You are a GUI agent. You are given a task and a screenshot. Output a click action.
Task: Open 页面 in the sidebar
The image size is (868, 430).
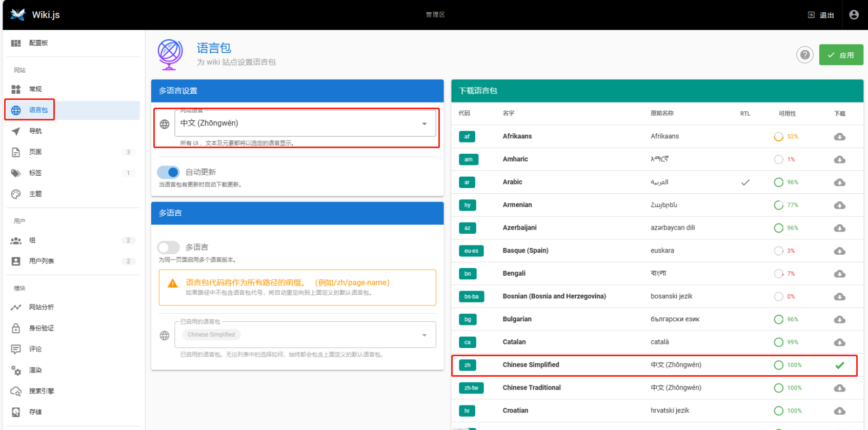click(x=72, y=152)
